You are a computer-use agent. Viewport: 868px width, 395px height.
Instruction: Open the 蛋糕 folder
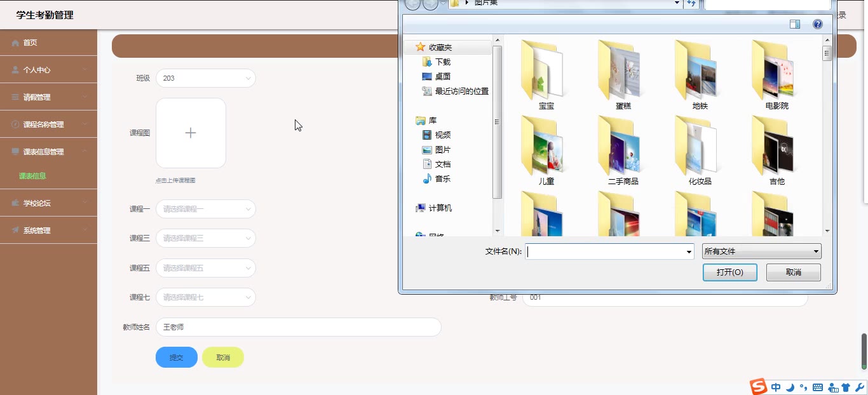[623, 75]
